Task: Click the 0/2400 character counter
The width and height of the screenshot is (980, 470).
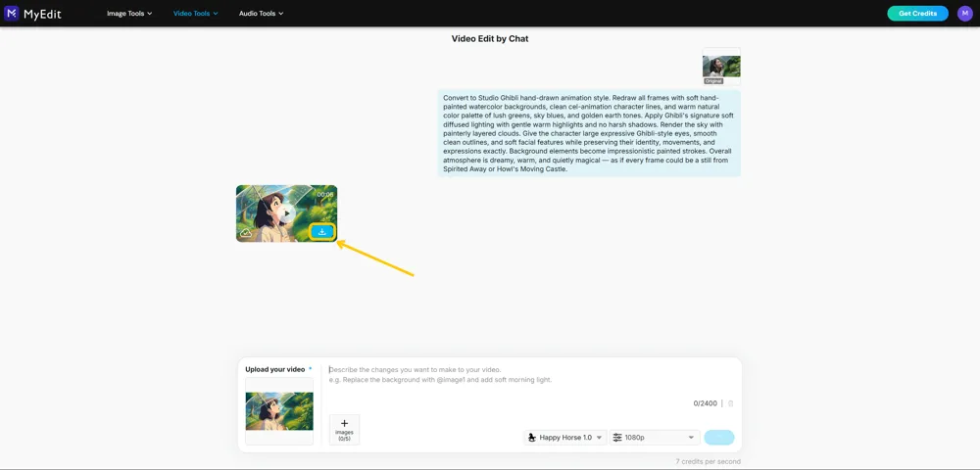Action: tap(705, 403)
